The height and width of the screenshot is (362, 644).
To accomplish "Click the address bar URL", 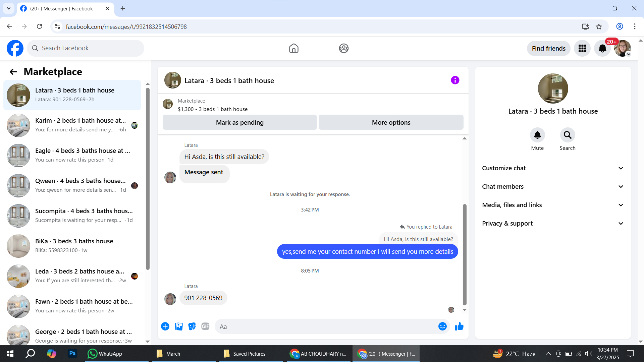I will tap(126, 26).
